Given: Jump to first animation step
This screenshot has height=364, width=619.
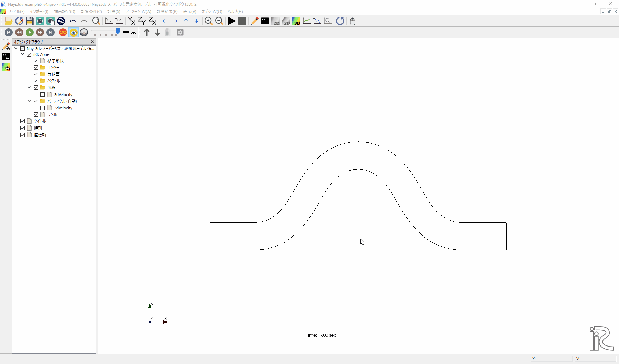Looking at the screenshot, I should (9, 32).
